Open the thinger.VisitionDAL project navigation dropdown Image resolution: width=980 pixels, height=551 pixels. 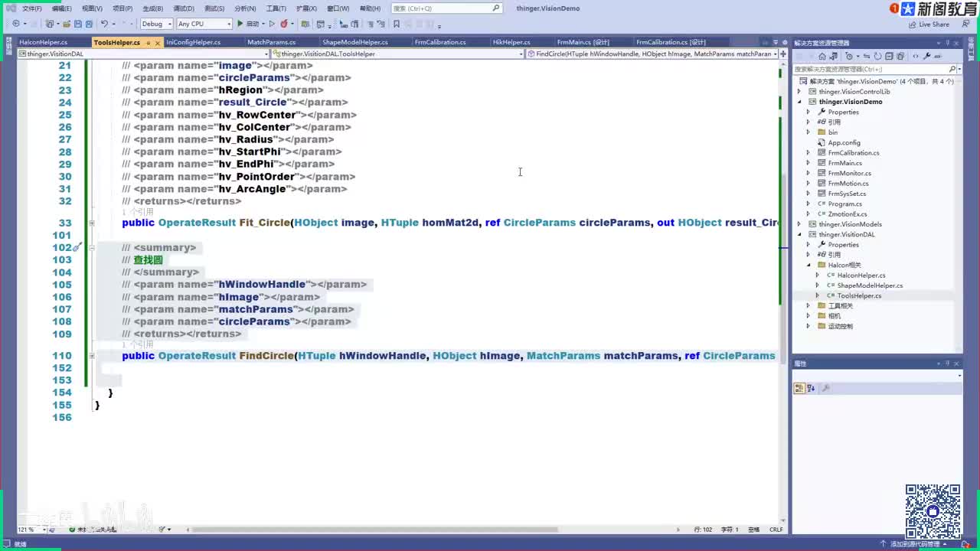[x=266, y=54]
